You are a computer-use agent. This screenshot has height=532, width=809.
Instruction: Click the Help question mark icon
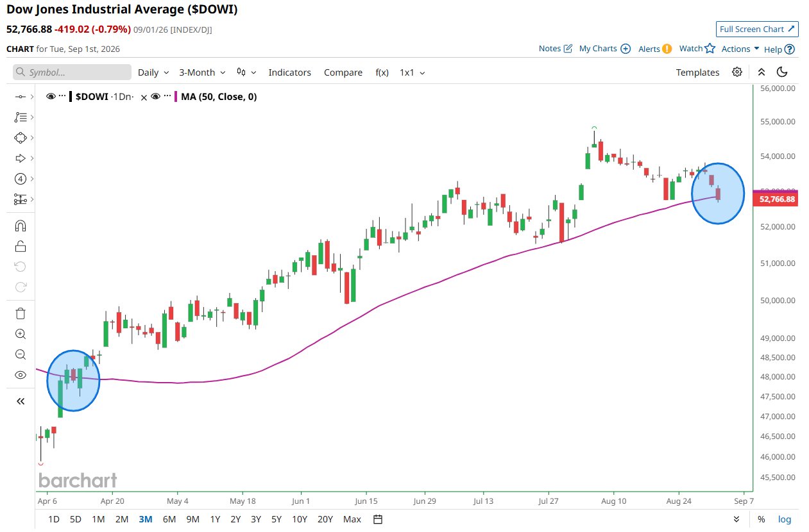tap(790, 49)
